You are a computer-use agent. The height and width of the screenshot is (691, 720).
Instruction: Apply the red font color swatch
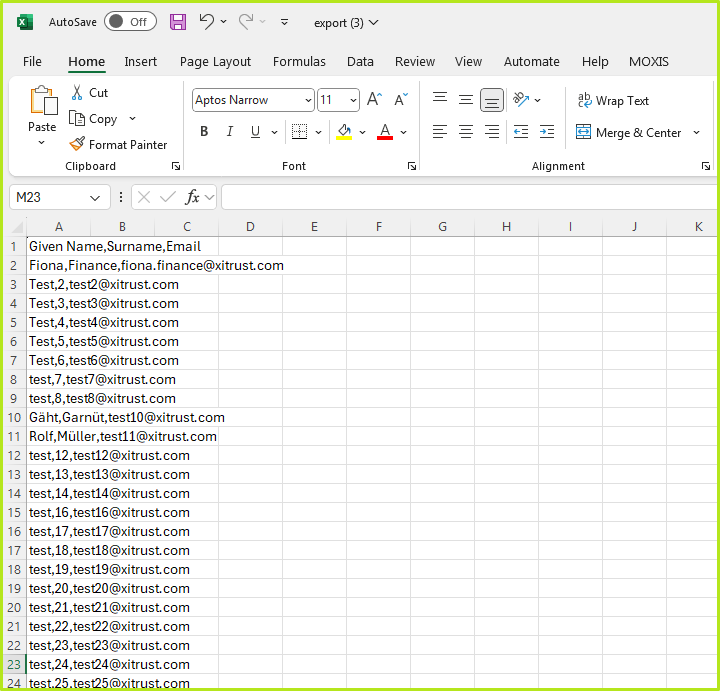[385, 132]
